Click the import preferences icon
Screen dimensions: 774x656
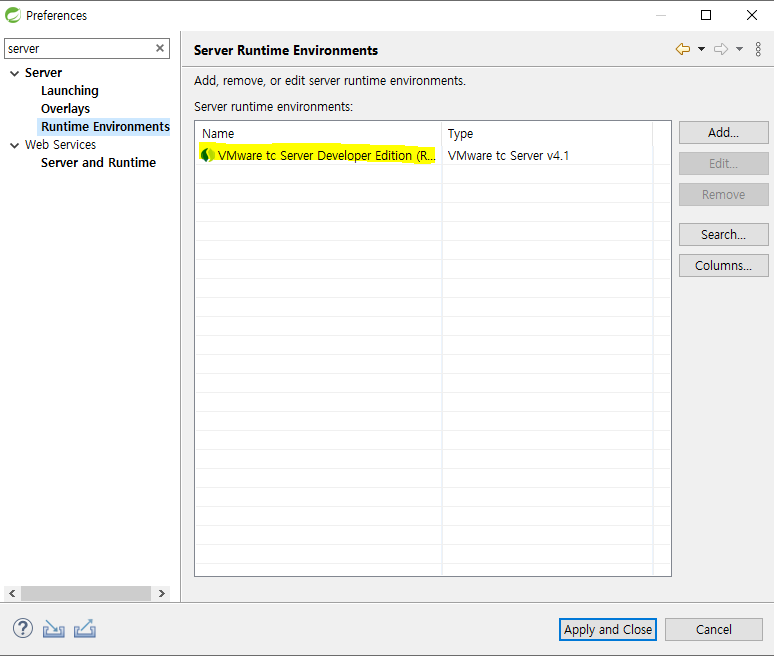click(53, 628)
